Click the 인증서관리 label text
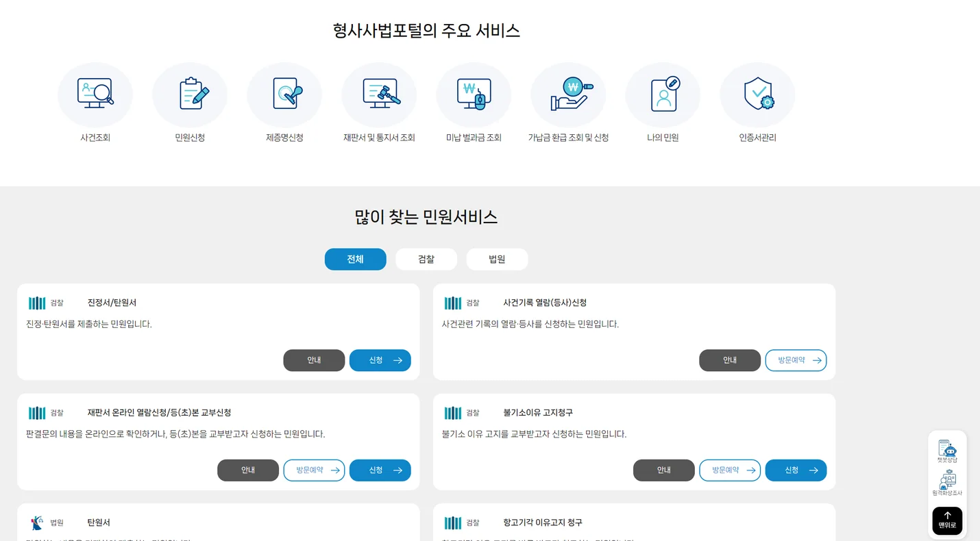The image size is (980, 541). 757,138
